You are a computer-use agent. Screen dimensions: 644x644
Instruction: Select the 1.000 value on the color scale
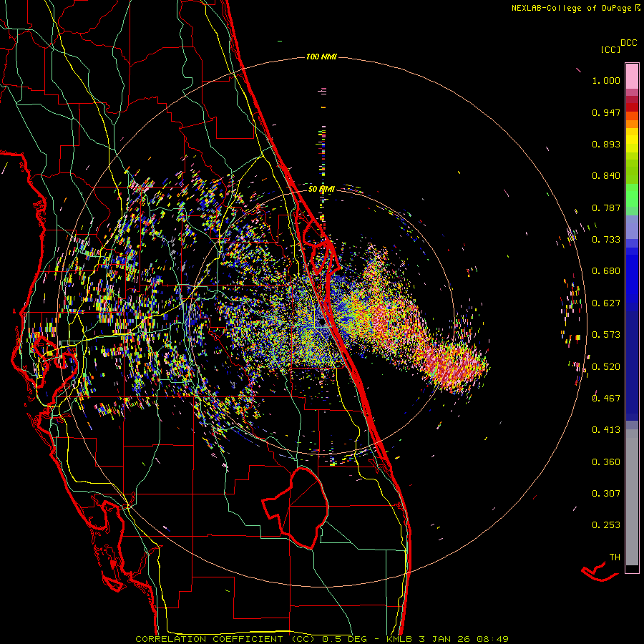(606, 80)
